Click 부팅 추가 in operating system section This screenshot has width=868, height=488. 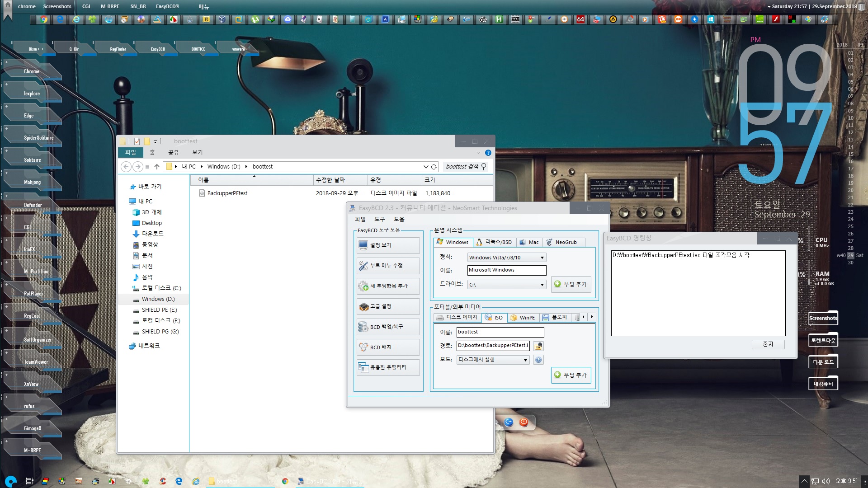click(571, 284)
